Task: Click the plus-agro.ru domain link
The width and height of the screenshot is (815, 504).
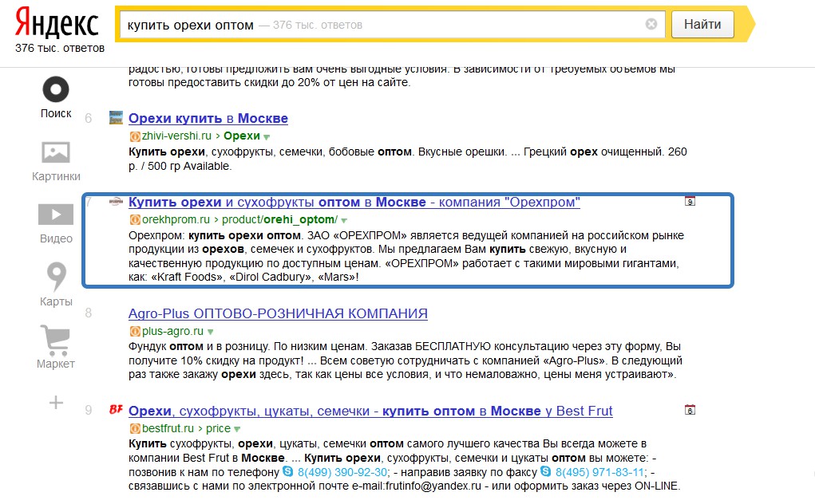Action: (x=172, y=331)
